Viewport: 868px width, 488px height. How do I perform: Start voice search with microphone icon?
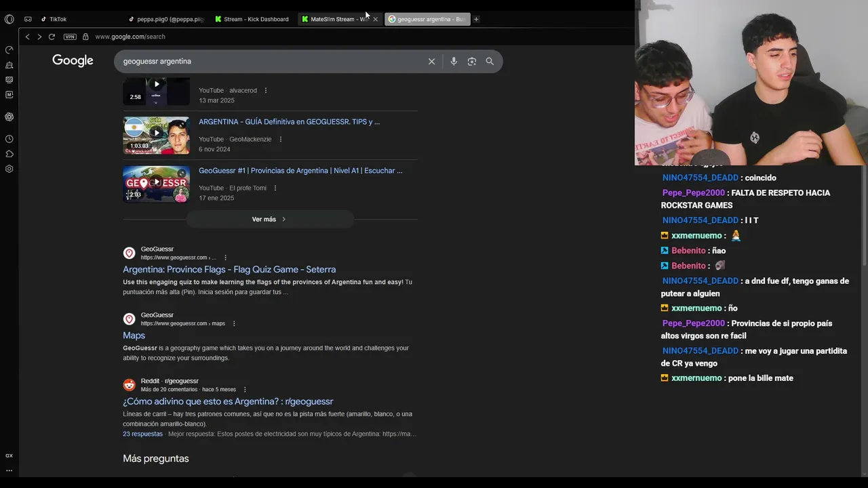(454, 61)
